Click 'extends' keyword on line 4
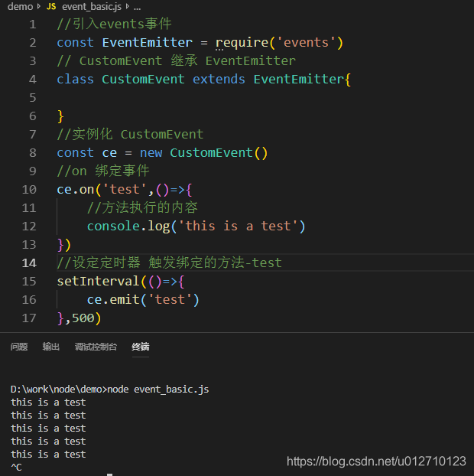 tap(219, 80)
